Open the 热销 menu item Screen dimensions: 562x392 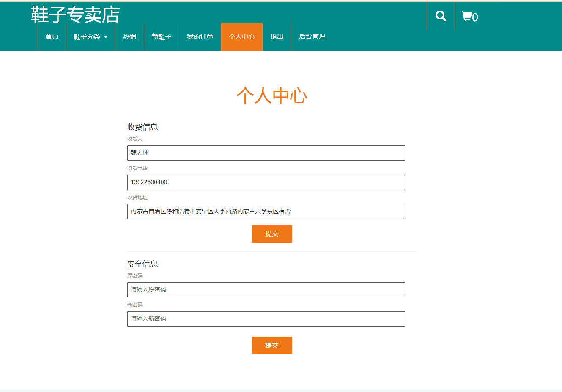tap(129, 37)
